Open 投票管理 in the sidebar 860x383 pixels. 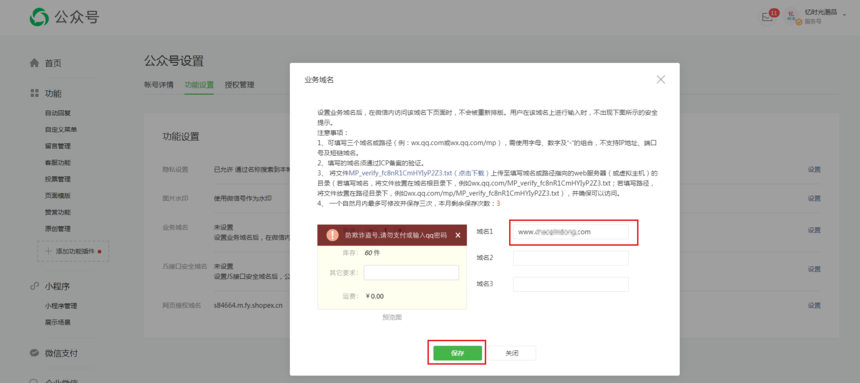click(x=58, y=179)
